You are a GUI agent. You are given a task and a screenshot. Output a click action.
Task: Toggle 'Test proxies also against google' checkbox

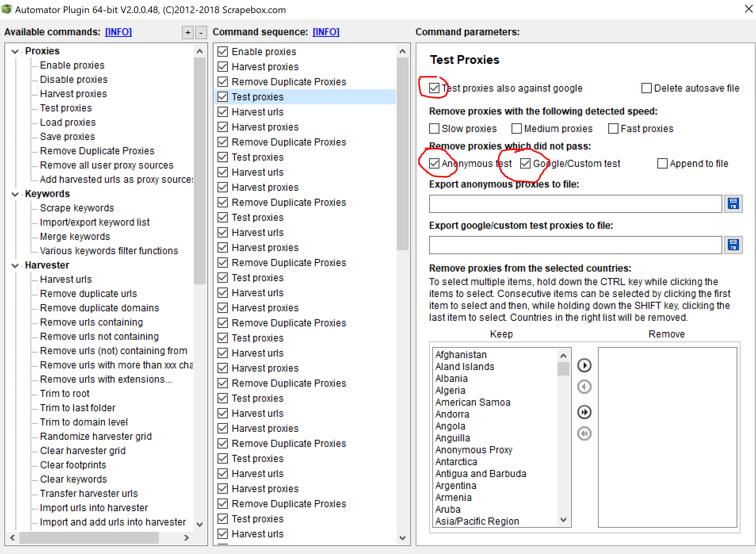[x=434, y=88]
